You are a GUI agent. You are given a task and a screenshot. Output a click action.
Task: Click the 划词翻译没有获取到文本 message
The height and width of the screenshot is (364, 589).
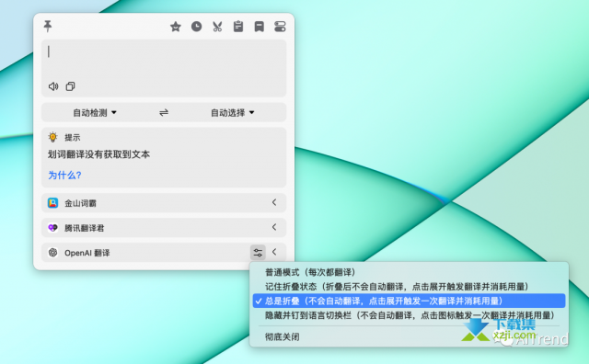pyautogui.click(x=98, y=154)
